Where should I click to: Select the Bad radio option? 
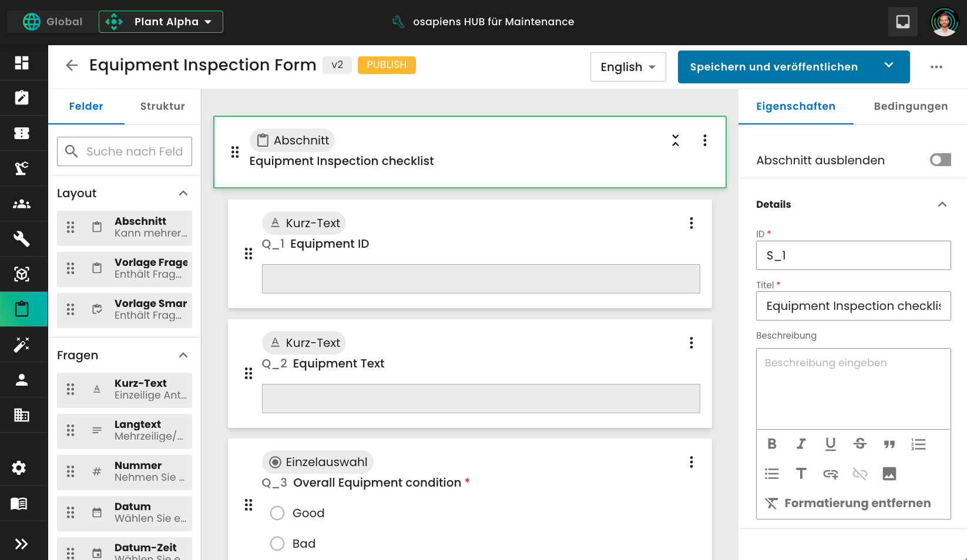(x=277, y=544)
